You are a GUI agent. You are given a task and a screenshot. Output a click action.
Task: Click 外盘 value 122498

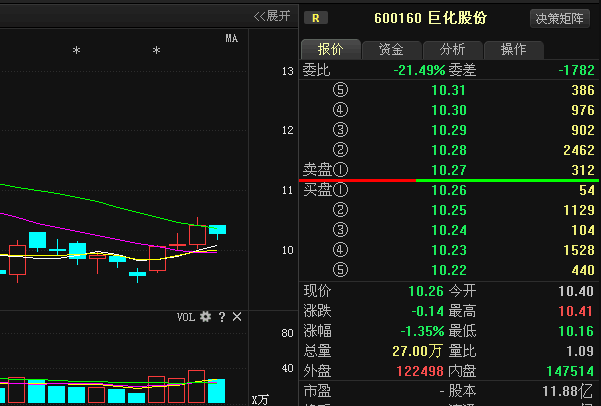tap(420, 371)
